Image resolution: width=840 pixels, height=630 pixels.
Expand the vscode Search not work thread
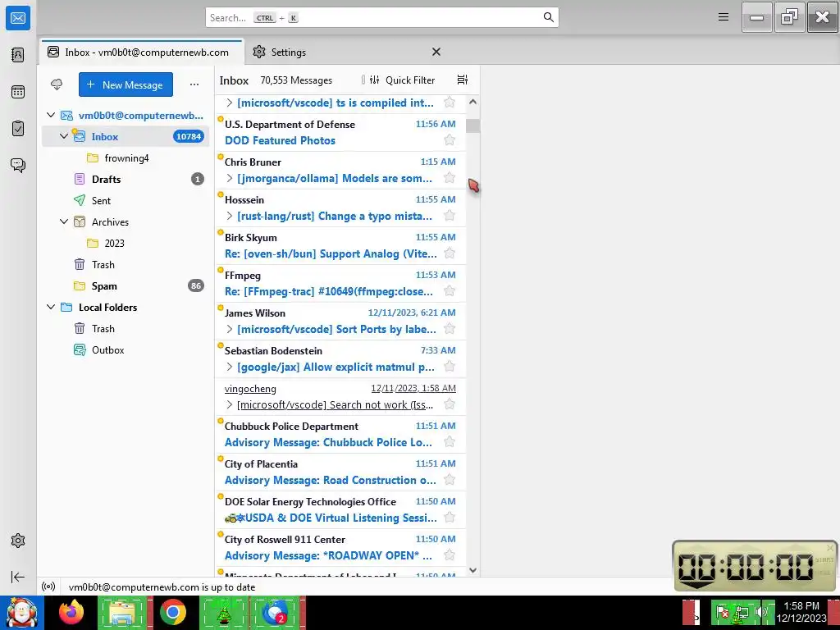(230, 404)
